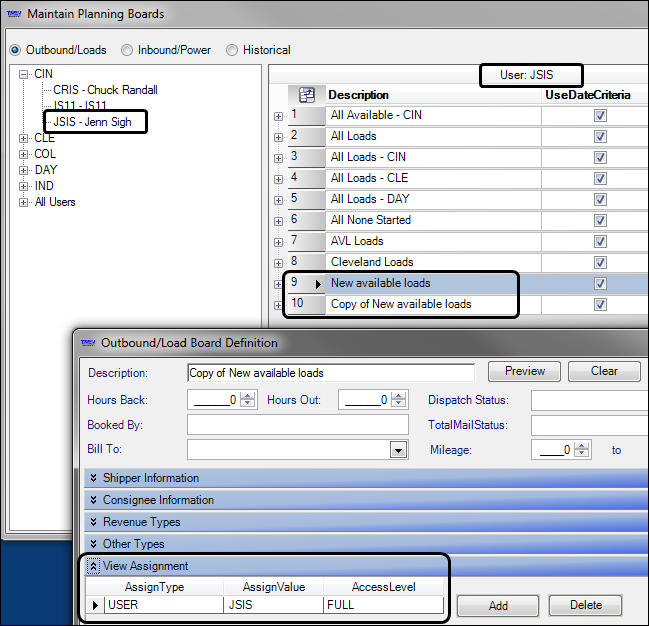
Task: Open the Bill To dropdown
Action: pyautogui.click(x=397, y=450)
